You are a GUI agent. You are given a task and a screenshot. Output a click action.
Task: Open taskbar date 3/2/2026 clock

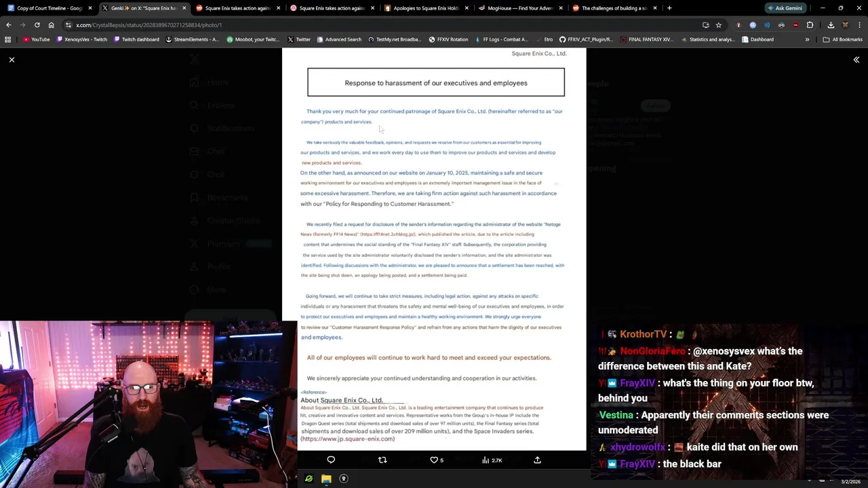(x=850, y=481)
